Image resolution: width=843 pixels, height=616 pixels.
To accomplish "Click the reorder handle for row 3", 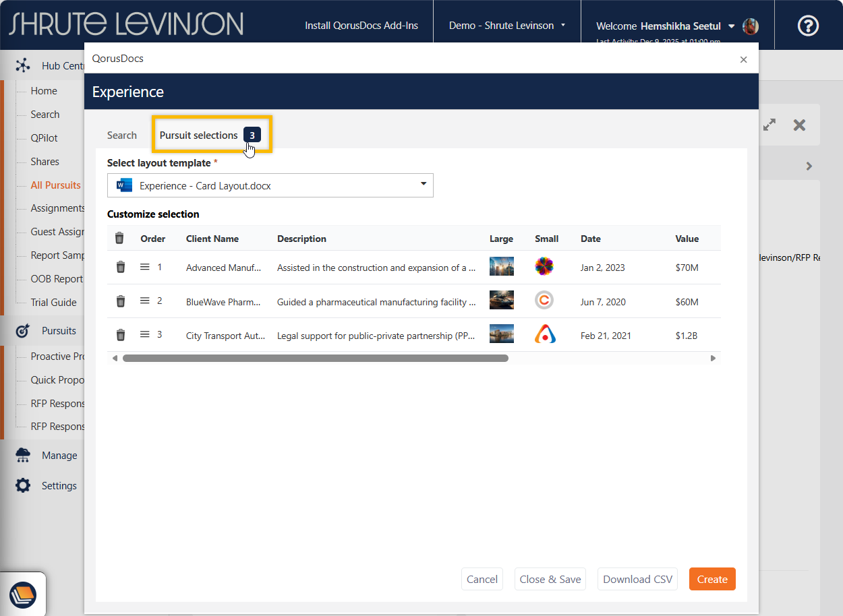I will 144,334.
